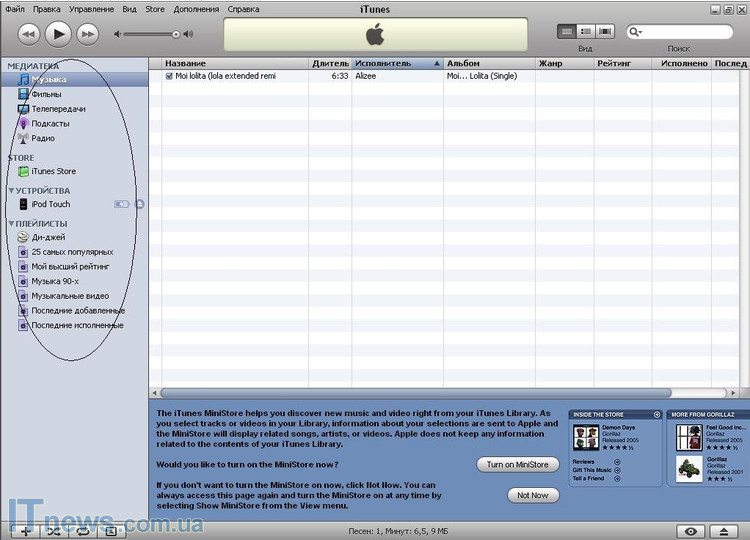Screen dimensions: 750x540
Task: Select Подкасты in the sidebar
Action: click(x=50, y=124)
